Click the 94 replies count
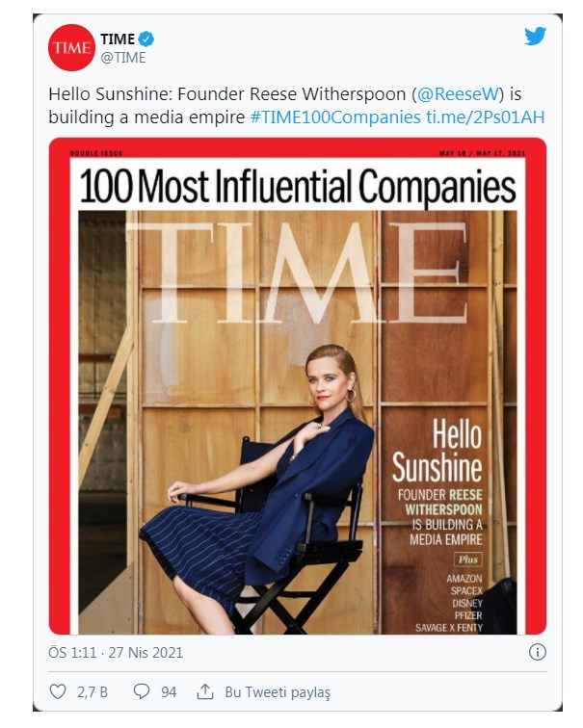Screen dimensions: 583x728 click(x=169, y=691)
